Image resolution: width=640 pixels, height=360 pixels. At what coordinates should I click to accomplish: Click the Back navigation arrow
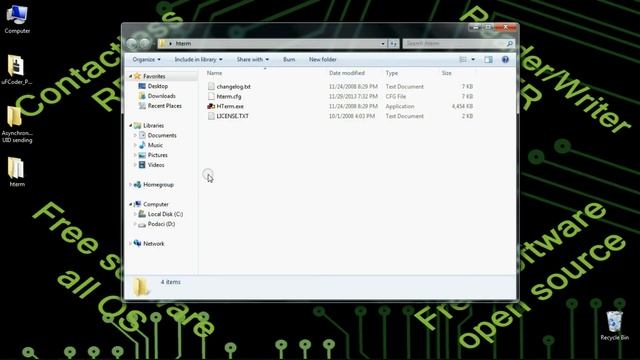point(132,43)
